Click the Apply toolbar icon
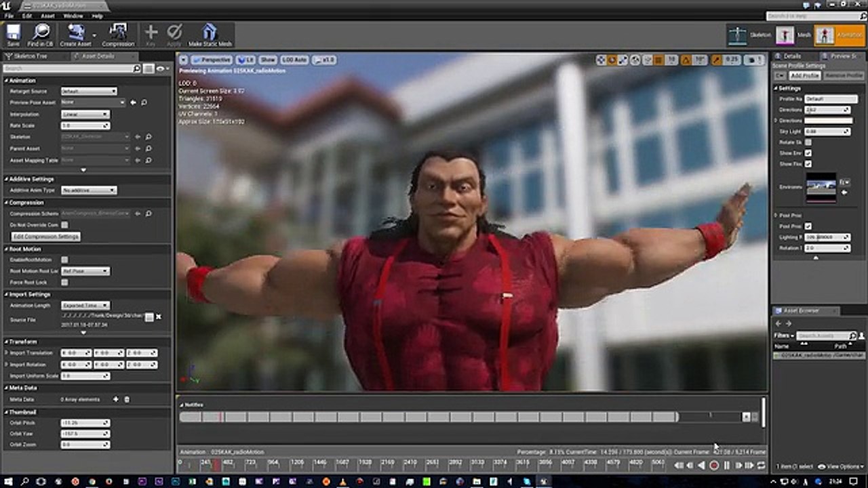Screen dimensions: 868x488 coord(175,35)
